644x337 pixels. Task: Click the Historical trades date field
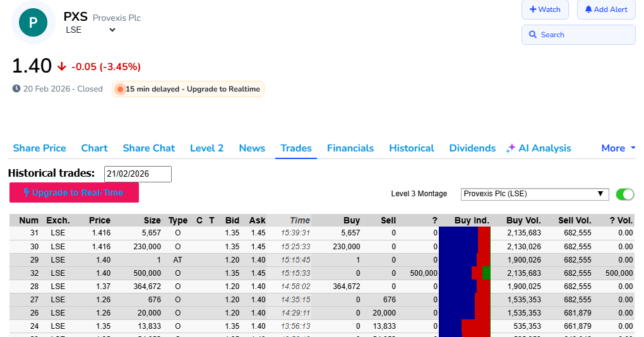click(x=138, y=174)
